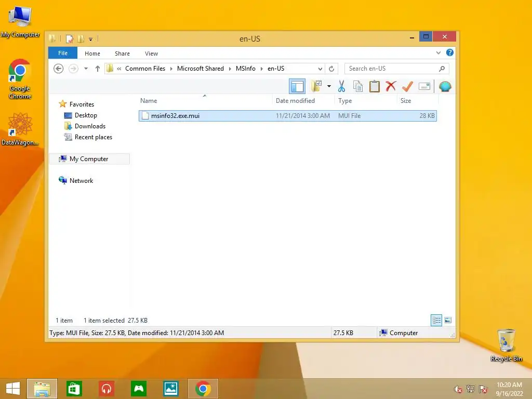Click the red X Delete toolbar icon
Screen dimensions: 532x399
391,86
